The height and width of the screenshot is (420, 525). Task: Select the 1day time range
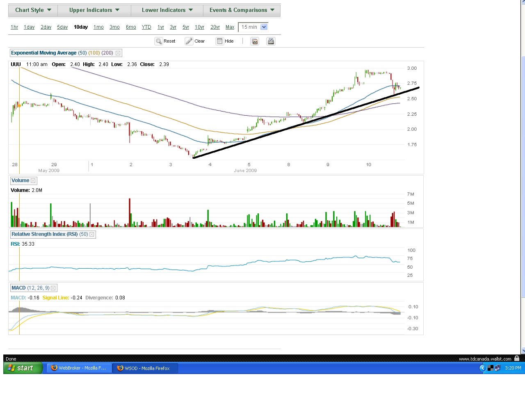click(x=29, y=27)
